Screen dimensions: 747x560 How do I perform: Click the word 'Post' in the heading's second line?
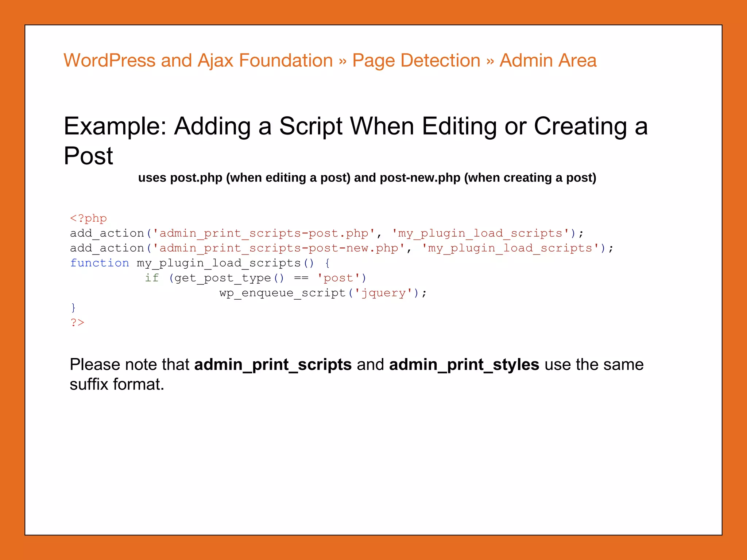88,156
